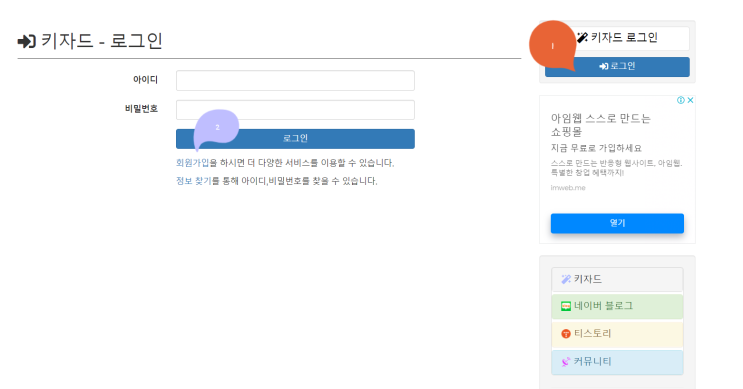Open the 키자드 menu item
This screenshot has height=389, width=743.
coord(617,279)
